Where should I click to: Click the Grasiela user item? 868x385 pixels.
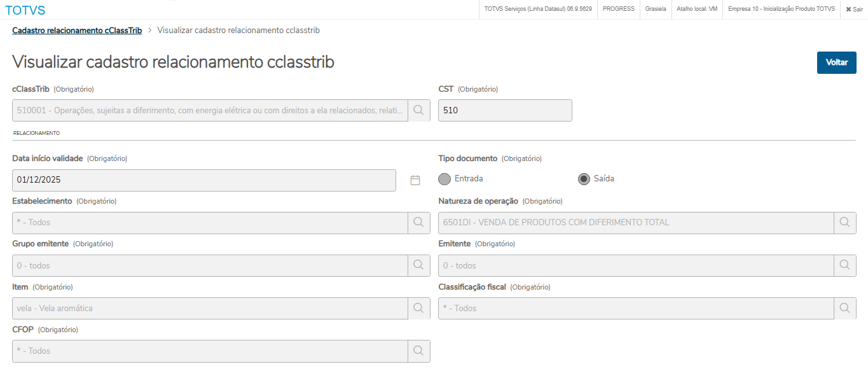656,9
